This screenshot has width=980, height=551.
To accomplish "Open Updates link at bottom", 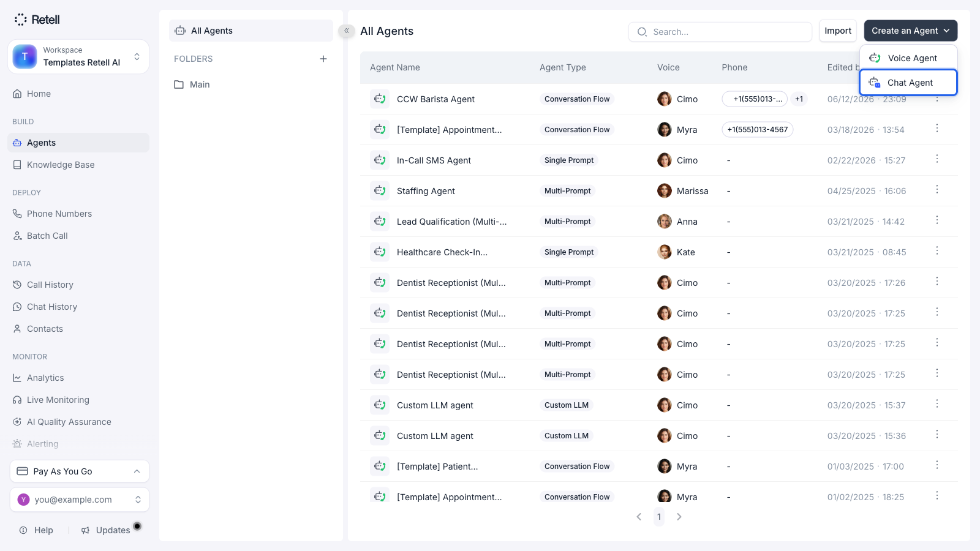I will pos(106,530).
